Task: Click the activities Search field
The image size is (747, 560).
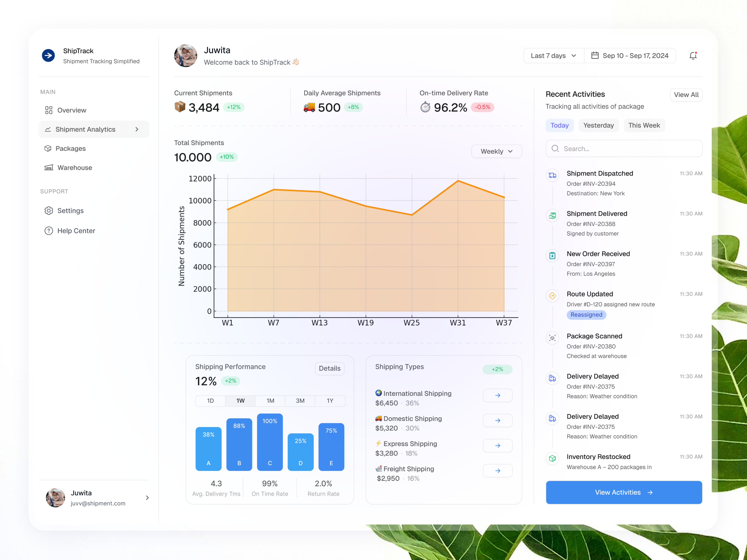Action: [x=624, y=149]
